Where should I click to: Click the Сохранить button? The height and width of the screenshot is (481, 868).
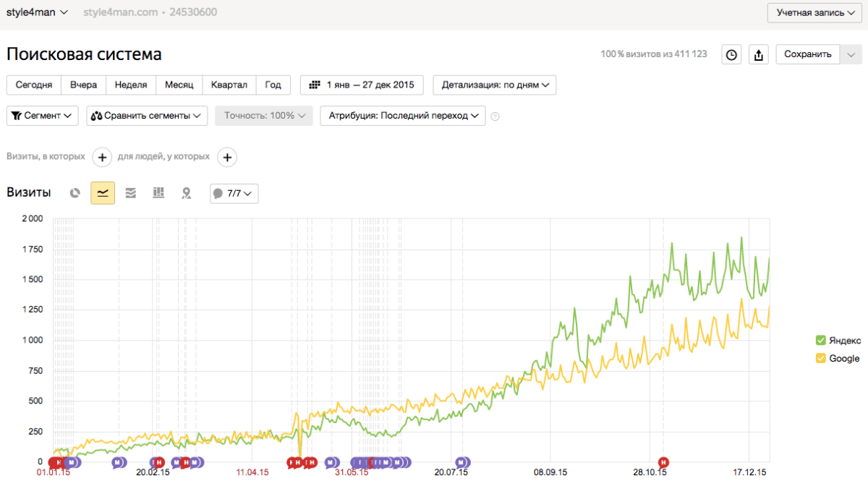coord(808,54)
